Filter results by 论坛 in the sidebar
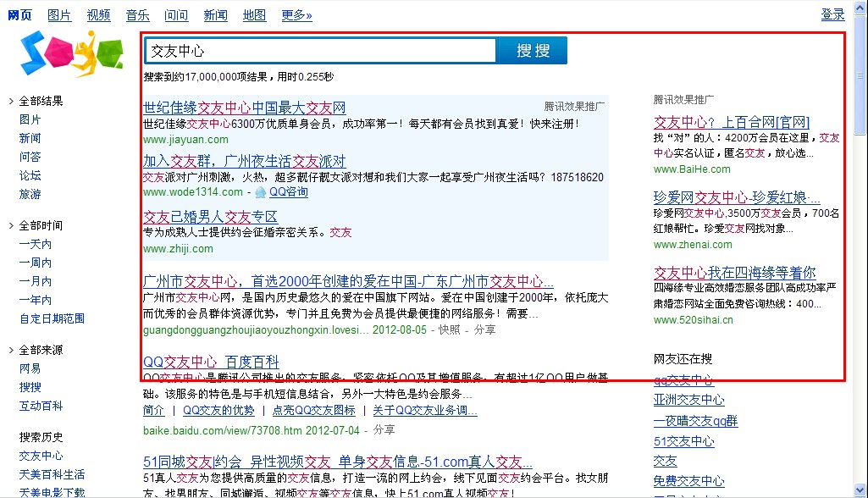868x498 pixels. 30,175
